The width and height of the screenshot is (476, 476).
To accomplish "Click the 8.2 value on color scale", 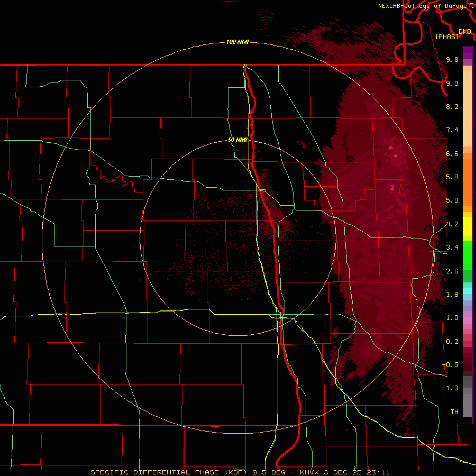I will [452, 106].
